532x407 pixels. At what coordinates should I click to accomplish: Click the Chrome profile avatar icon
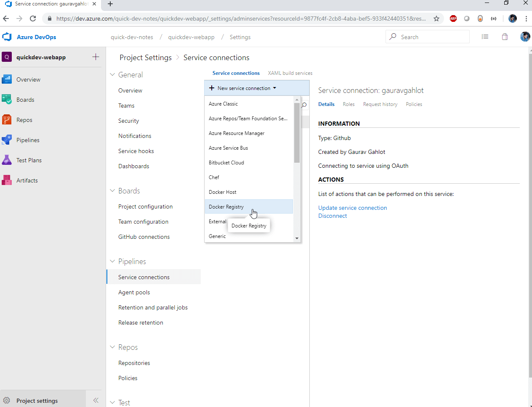(513, 18)
